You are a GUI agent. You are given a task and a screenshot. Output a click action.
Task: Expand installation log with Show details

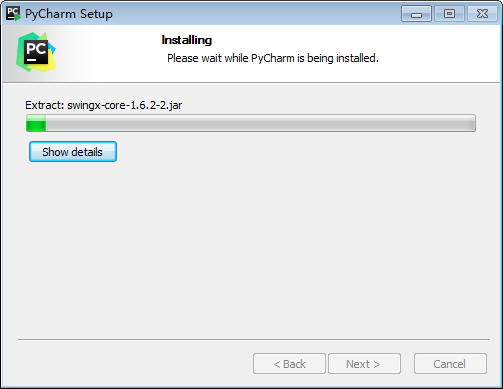tap(73, 152)
